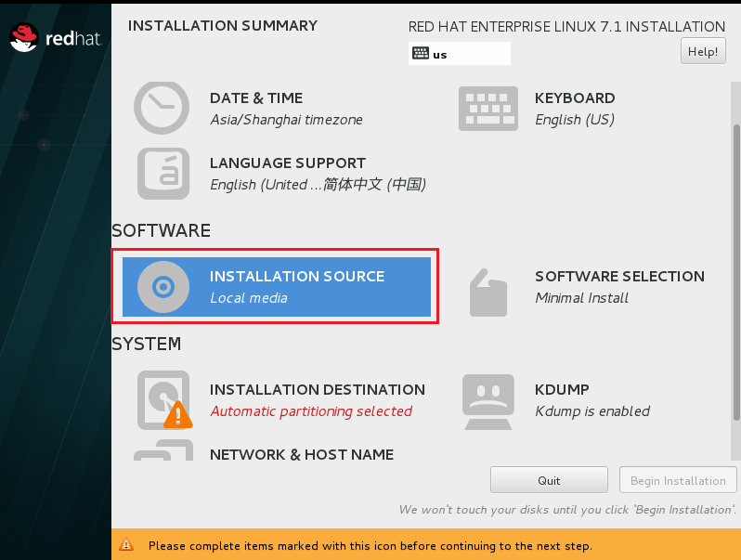
Task: Open the LANGUAGE SUPPORT heading
Action: tap(288, 163)
